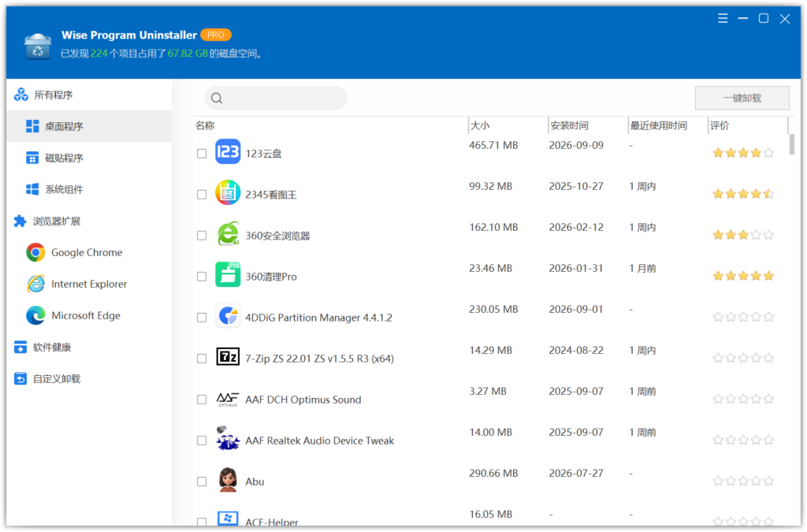807x532 pixels.
Task: Click the star rating of 123云盘
Action: tap(743, 153)
